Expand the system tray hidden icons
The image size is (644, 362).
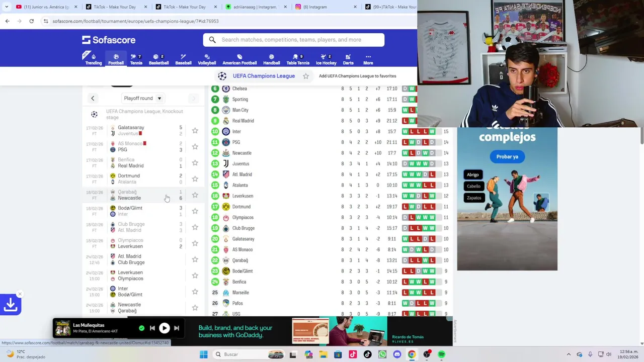tap(569, 354)
